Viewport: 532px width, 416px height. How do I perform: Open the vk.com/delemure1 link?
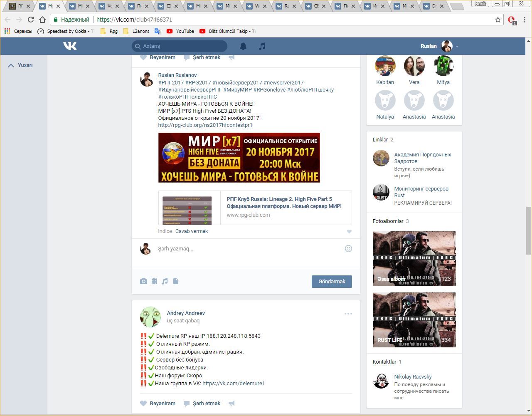point(234,384)
